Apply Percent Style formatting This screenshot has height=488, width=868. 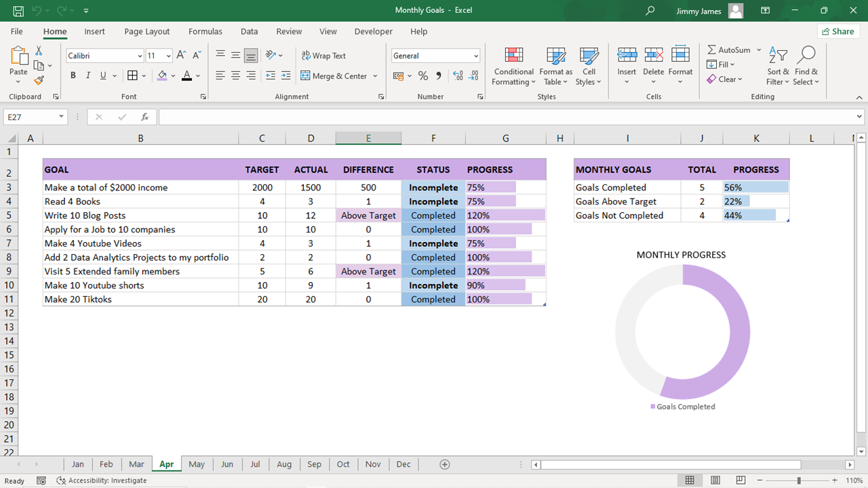[x=422, y=76]
